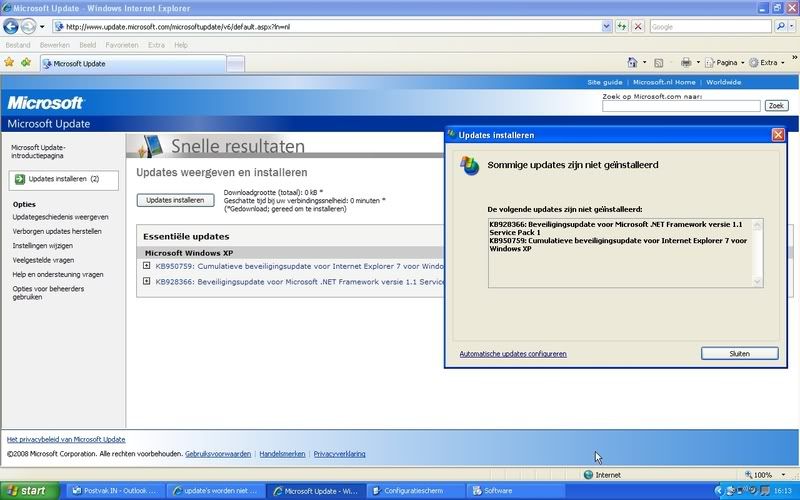Open the Beeld menu

pyautogui.click(x=88, y=45)
